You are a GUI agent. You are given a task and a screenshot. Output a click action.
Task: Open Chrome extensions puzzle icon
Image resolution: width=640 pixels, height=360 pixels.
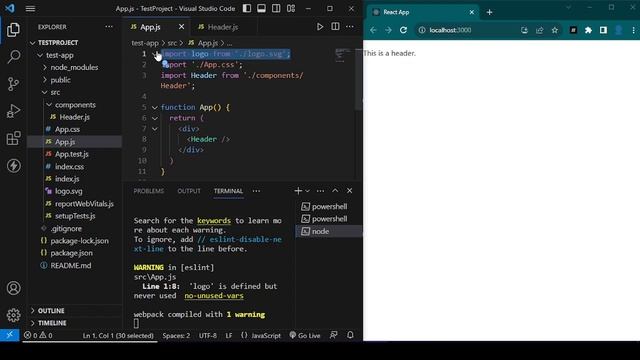[x=588, y=30]
